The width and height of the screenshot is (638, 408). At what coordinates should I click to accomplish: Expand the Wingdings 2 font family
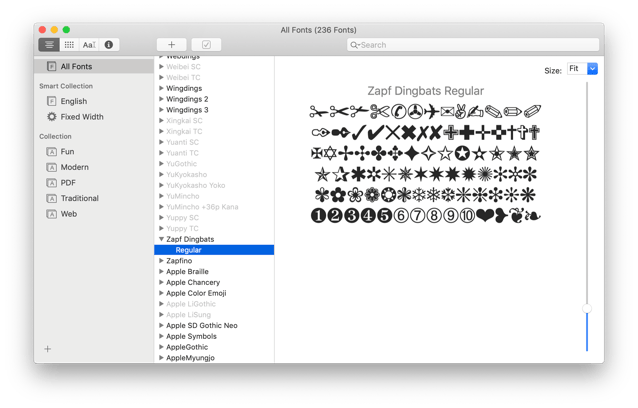(161, 99)
